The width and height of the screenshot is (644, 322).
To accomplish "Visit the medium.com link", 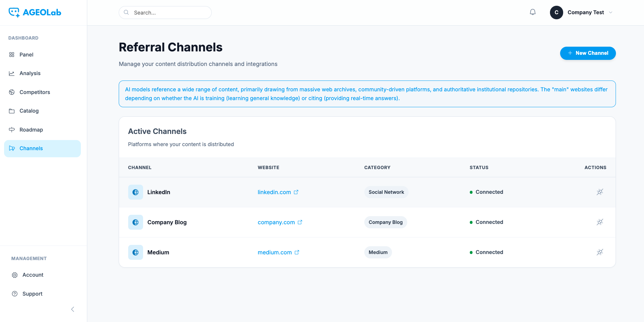I will pyautogui.click(x=274, y=252).
